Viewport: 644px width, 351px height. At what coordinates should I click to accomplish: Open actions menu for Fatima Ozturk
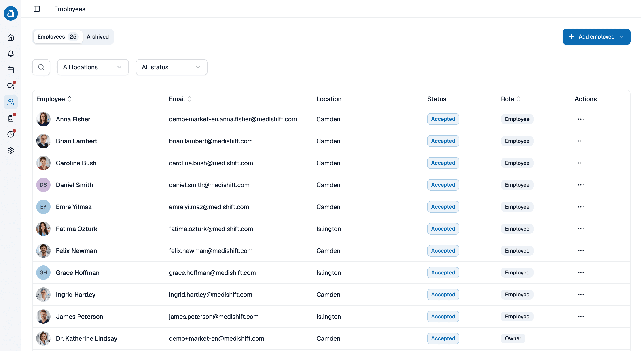click(x=581, y=229)
